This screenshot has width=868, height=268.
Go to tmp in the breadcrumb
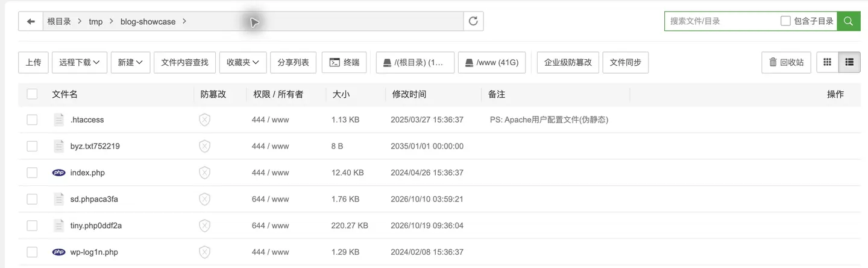pos(96,22)
